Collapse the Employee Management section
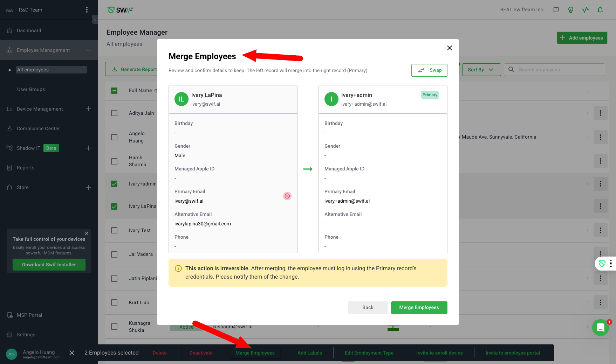Viewport: 616px width, 364px height. [x=88, y=50]
